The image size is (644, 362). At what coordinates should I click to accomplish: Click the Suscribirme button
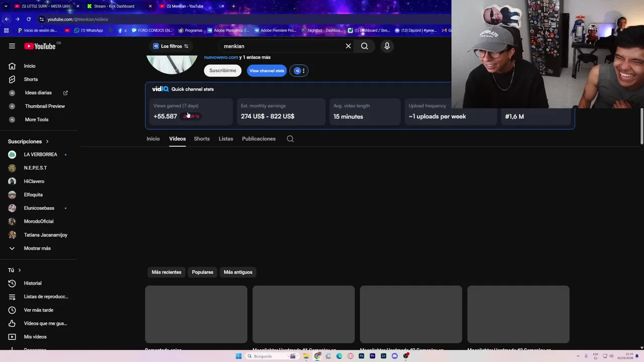(223, 71)
